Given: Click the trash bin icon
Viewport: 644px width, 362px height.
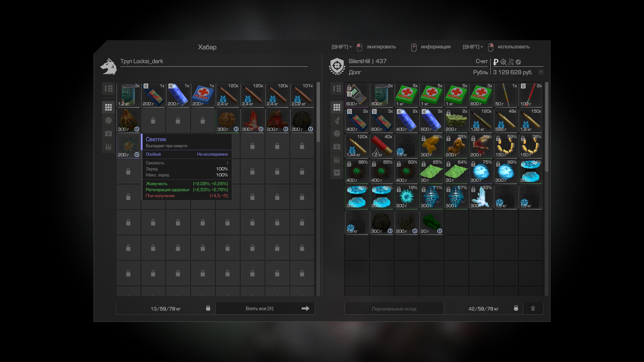Looking at the screenshot, I should (x=533, y=308).
